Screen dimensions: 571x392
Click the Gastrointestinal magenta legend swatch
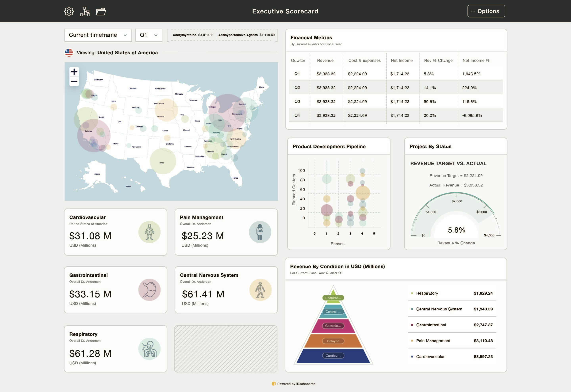click(412, 325)
